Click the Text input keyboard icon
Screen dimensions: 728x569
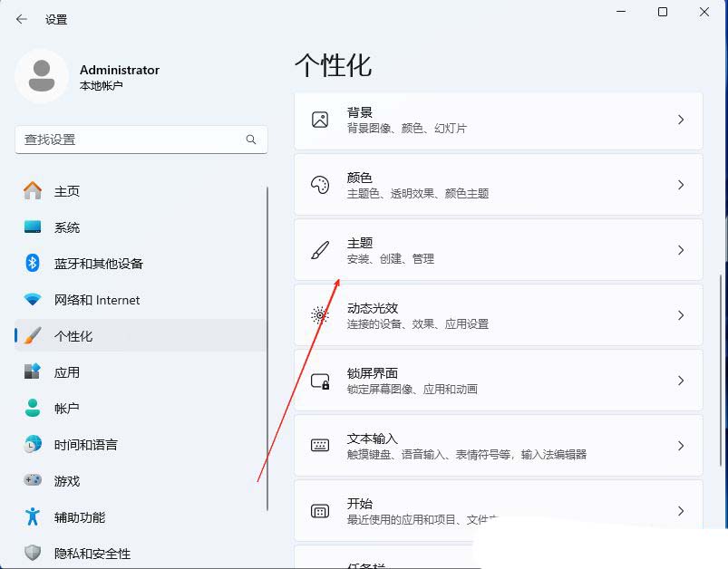(320, 446)
